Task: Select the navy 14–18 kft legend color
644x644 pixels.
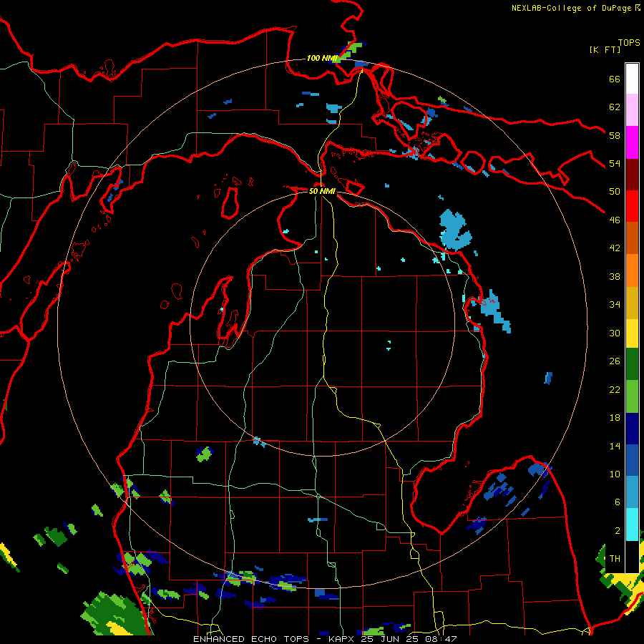Action: [632, 429]
